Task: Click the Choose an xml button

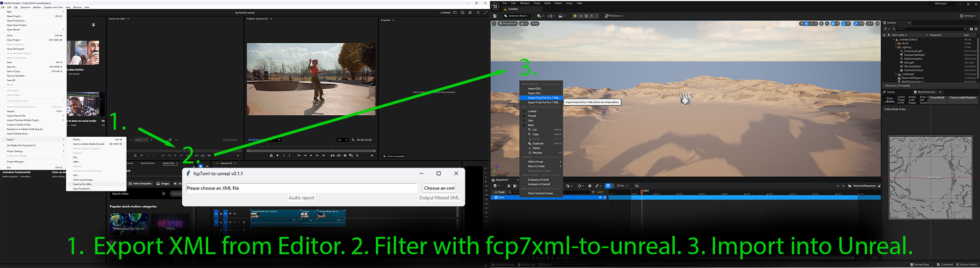Action: 439,188
